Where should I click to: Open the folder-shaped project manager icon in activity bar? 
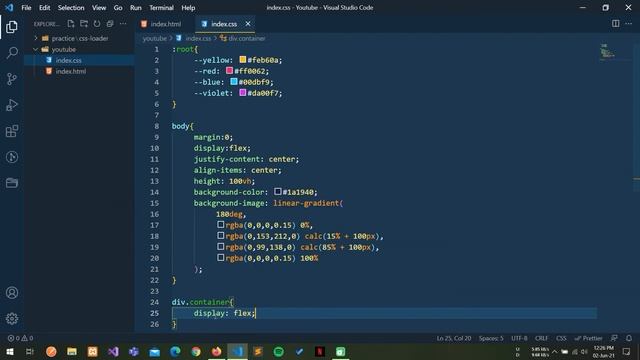point(12,183)
